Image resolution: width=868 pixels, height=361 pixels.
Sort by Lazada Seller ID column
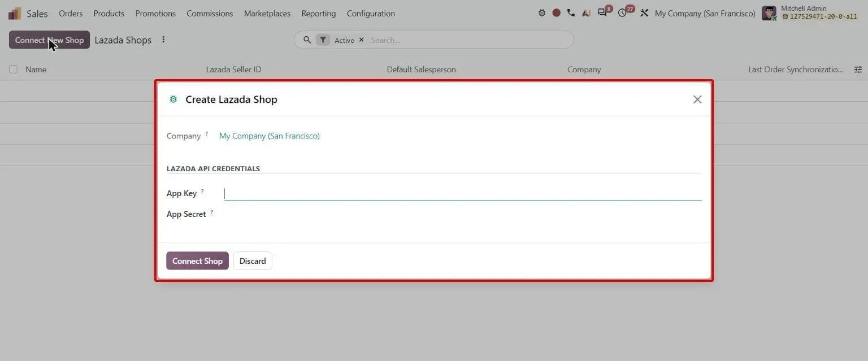tap(233, 69)
